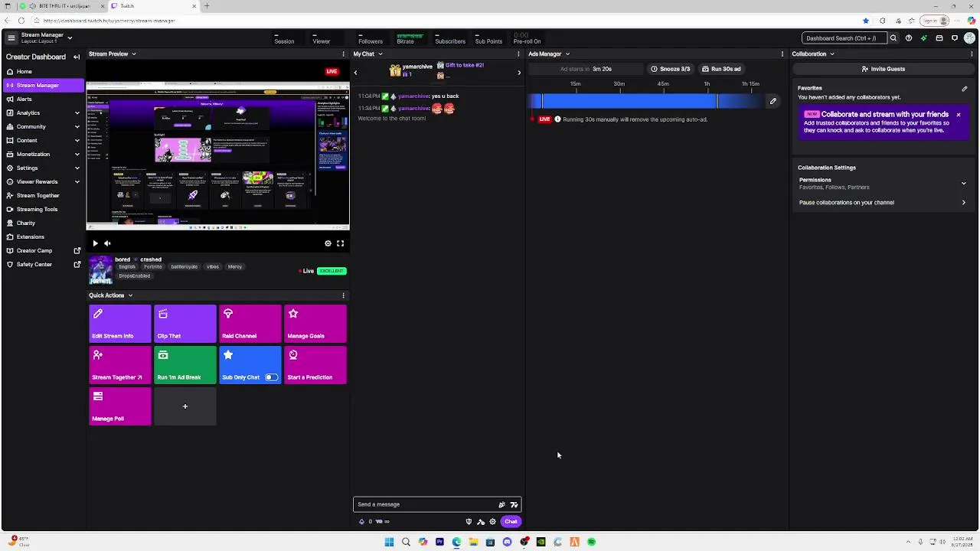Screen dimensions: 980x551
Task: Click Run 1m Ad Break quick action
Action: [x=185, y=365]
